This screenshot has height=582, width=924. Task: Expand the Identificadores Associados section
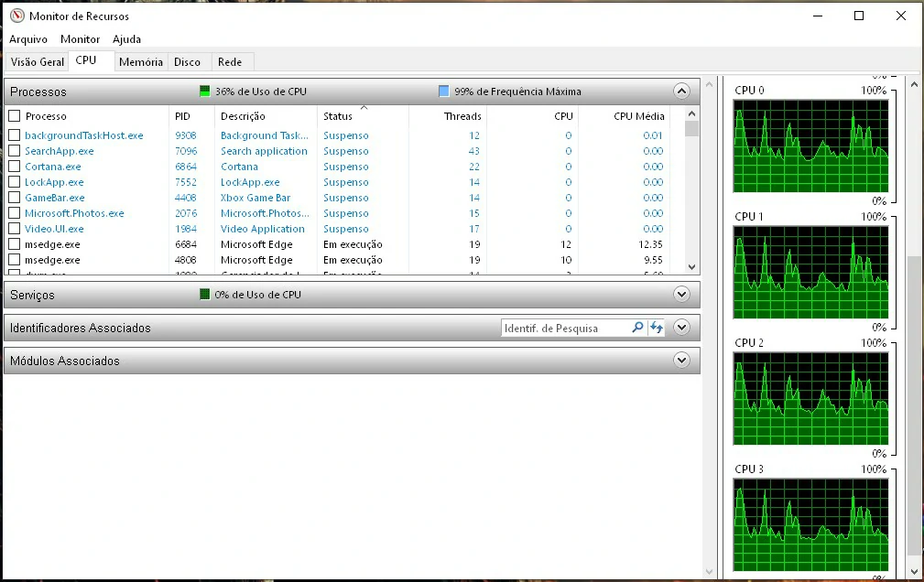point(681,327)
